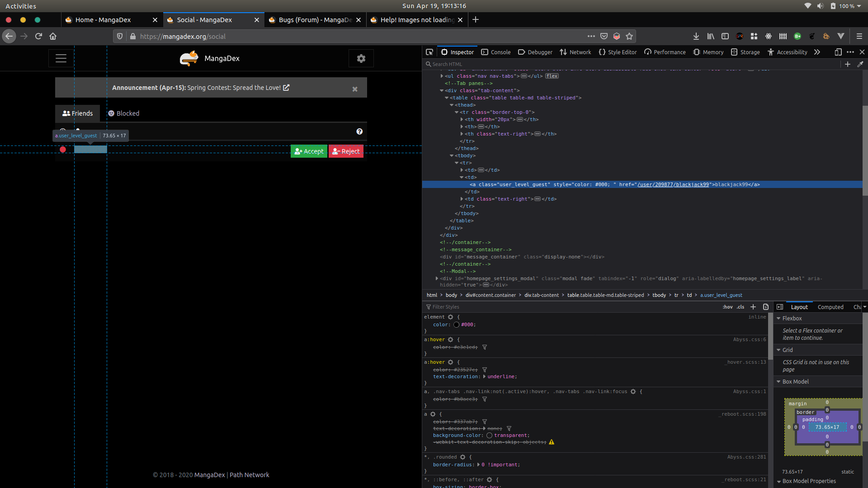This screenshot has height=488, width=868.
Task: Open the Storage panel
Action: tap(745, 52)
